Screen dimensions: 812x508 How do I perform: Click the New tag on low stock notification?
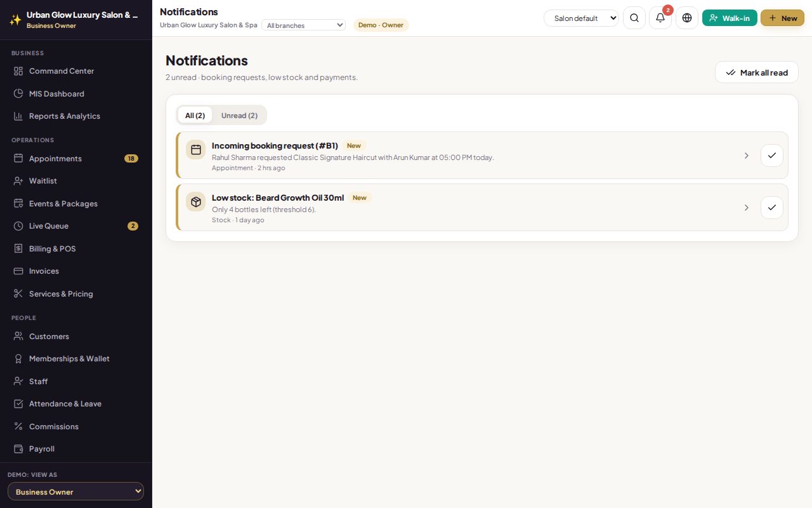click(360, 197)
